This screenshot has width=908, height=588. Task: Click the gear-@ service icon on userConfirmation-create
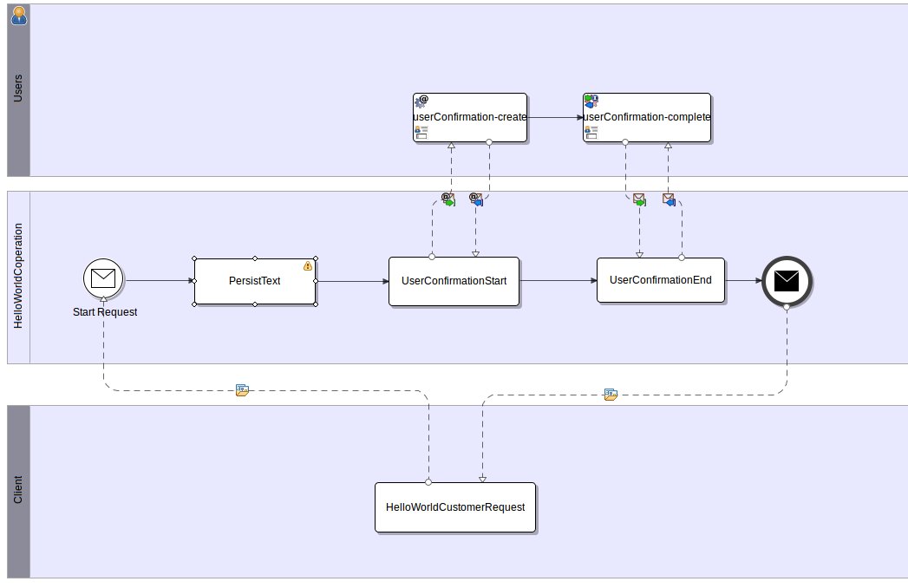(421, 100)
